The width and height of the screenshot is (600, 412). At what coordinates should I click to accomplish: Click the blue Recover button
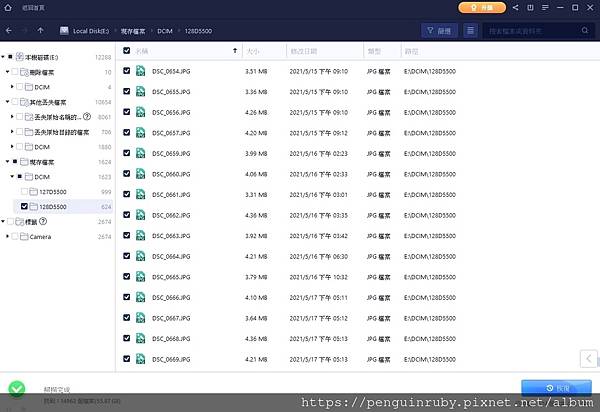(x=556, y=388)
